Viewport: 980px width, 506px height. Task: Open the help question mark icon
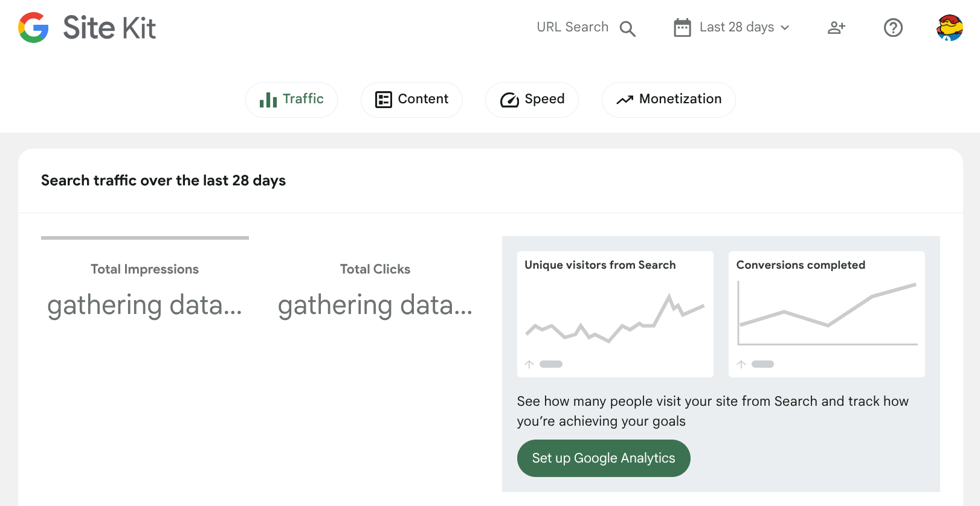893,28
